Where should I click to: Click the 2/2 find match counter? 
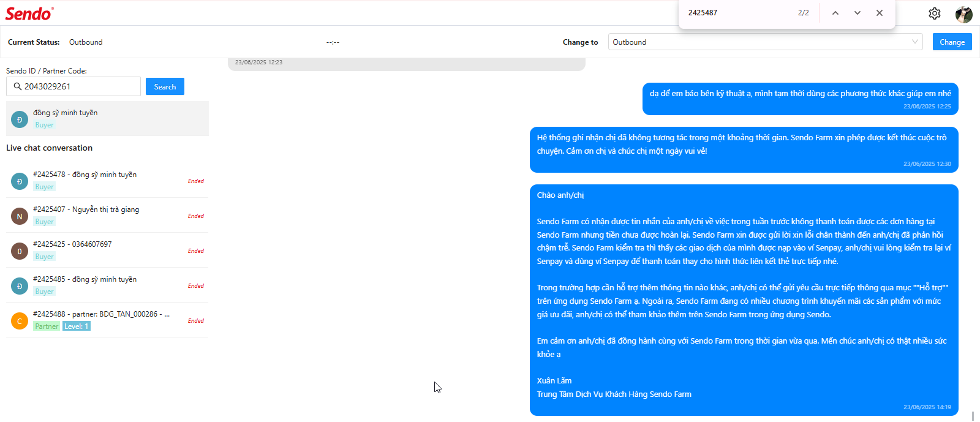(x=804, y=13)
